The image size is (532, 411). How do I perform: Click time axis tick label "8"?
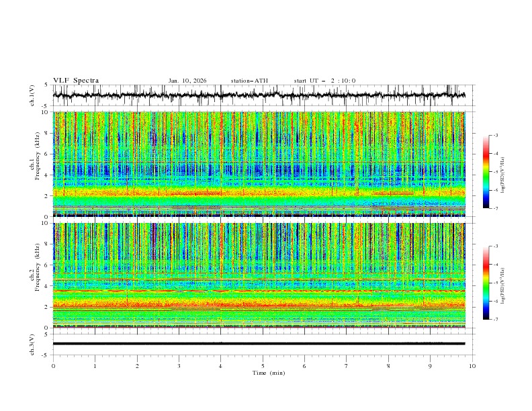388,366
